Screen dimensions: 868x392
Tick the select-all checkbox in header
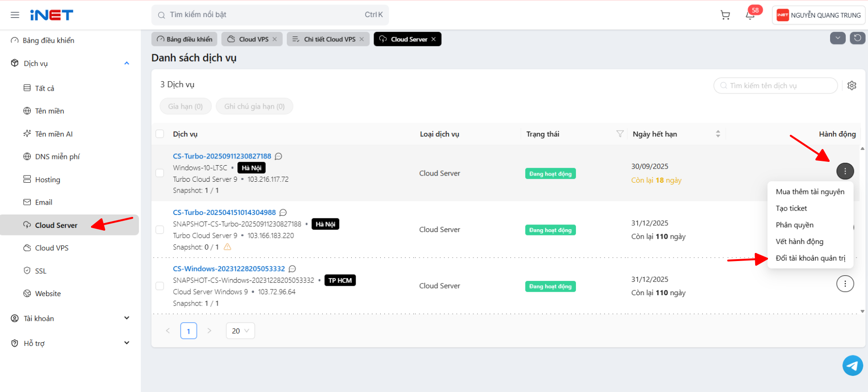[160, 134]
